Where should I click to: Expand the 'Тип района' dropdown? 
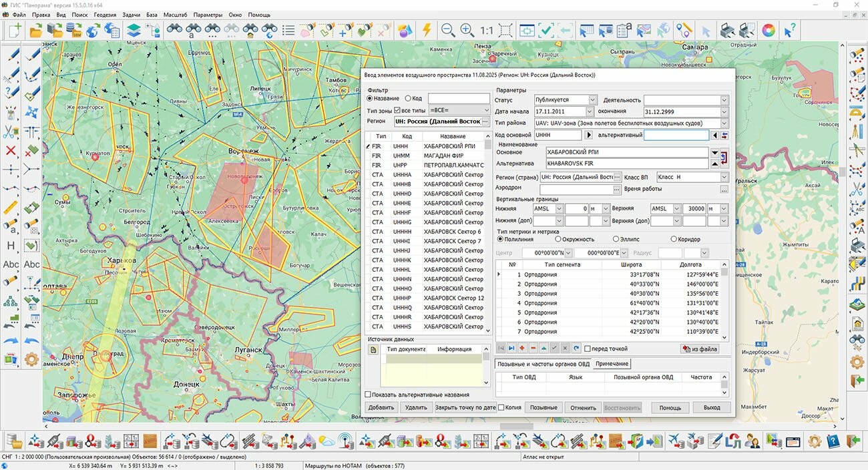click(x=724, y=124)
